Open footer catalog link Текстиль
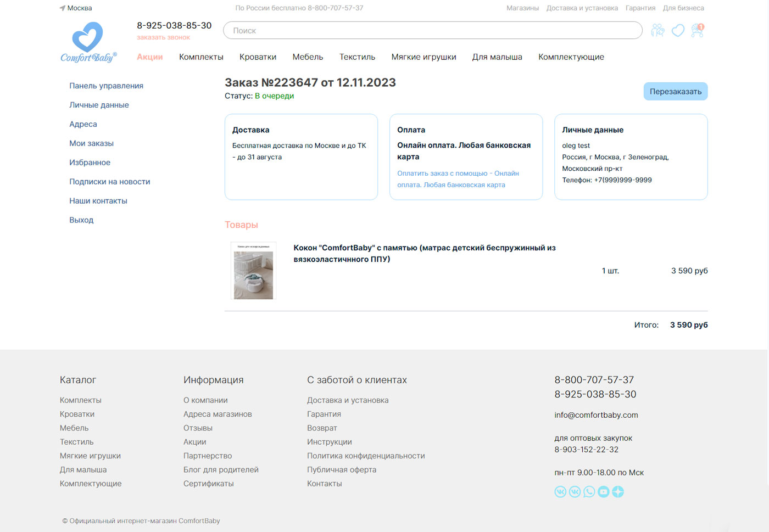The width and height of the screenshot is (769, 532). (x=76, y=442)
